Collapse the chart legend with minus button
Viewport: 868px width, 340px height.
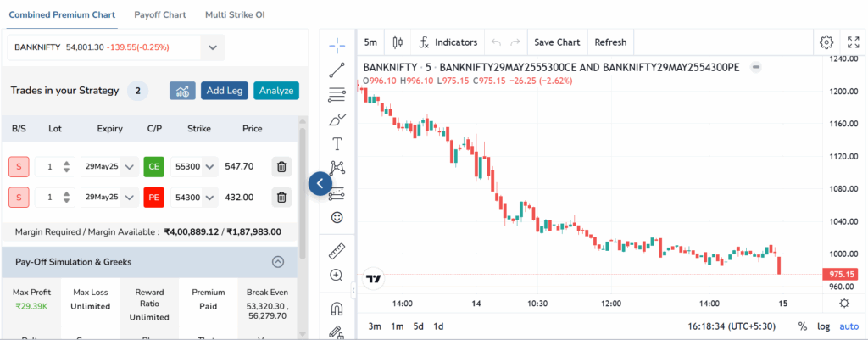(755, 68)
